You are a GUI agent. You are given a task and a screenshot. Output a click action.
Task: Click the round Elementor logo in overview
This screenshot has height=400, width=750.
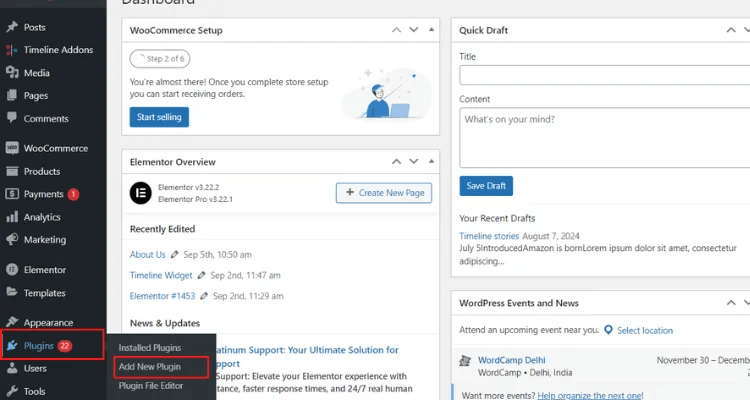pyautogui.click(x=141, y=193)
